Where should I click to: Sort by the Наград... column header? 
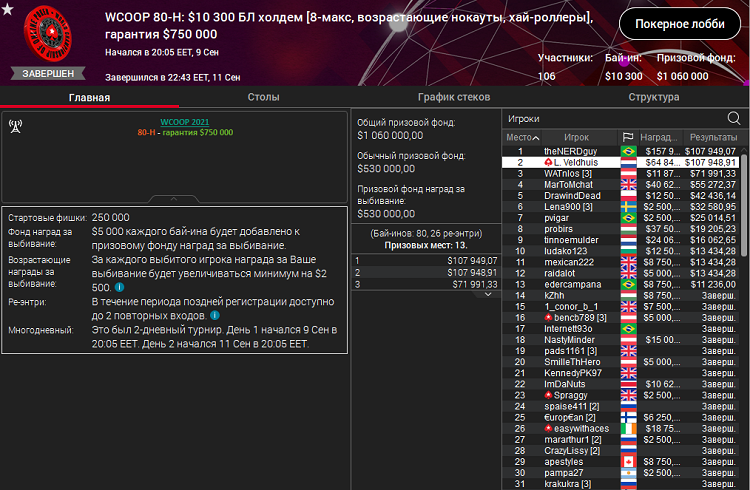659,137
